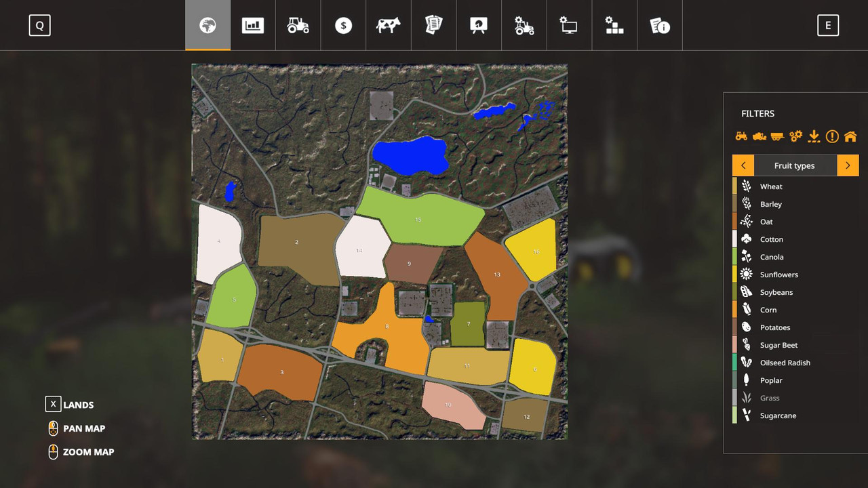Click the yellow Wheat color swatch
Screen dimensions: 868x488
734,186
